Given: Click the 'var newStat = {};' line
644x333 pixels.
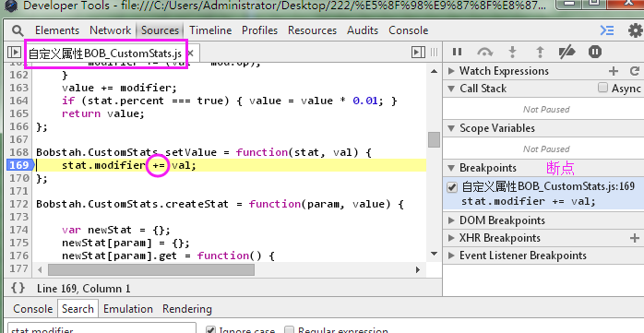Looking at the screenshot, I should 116,230.
